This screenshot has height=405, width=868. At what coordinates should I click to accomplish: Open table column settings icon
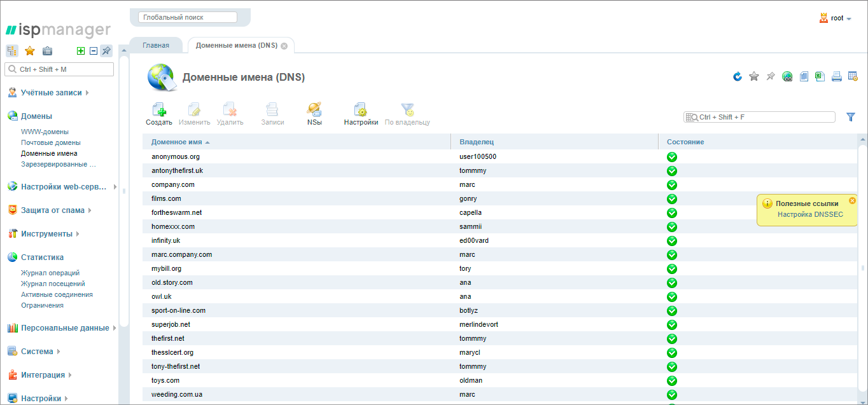pyautogui.click(x=853, y=77)
